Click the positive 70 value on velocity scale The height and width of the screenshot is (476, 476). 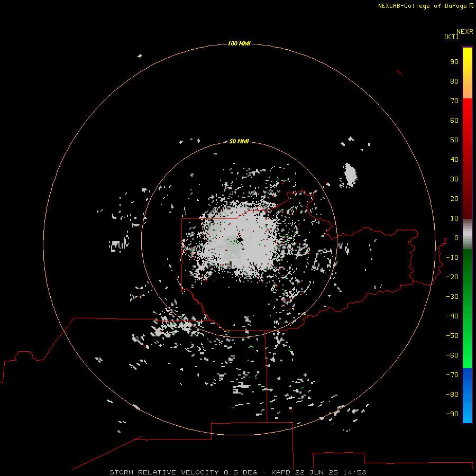tap(454, 101)
